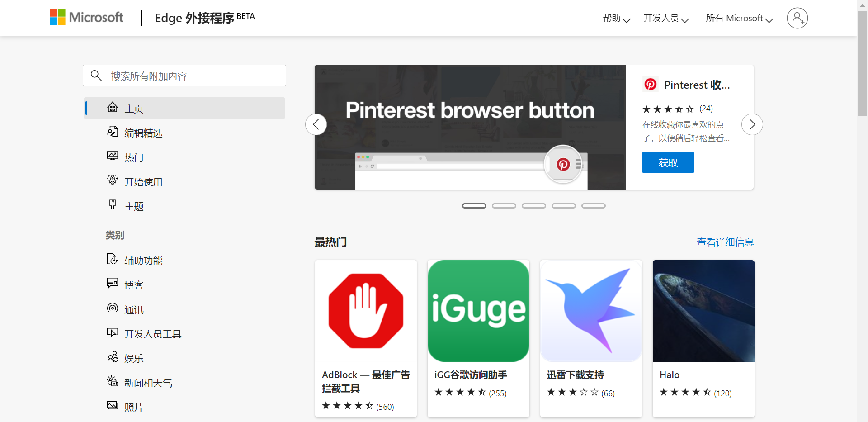Click the page vertical scrollbar thumb
868x422 pixels.
point(862,63)
